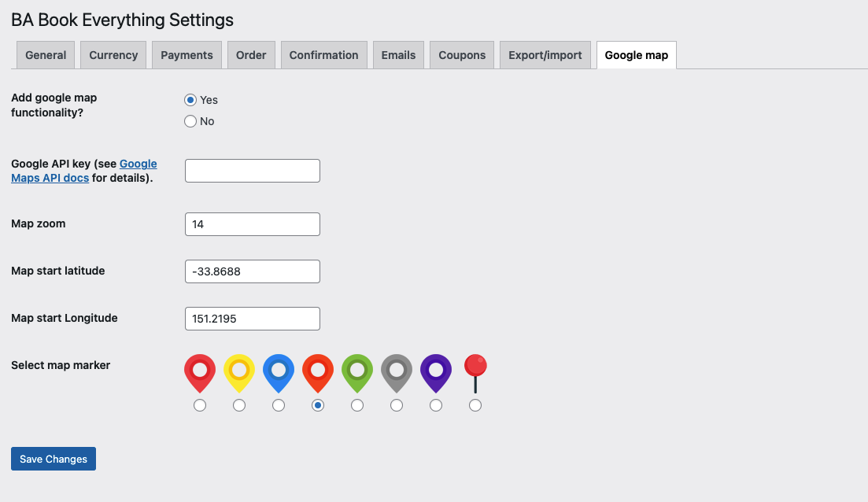Screen dimensions: 868x502
Task: Select Yes for google map functionality
Action: 190,100
